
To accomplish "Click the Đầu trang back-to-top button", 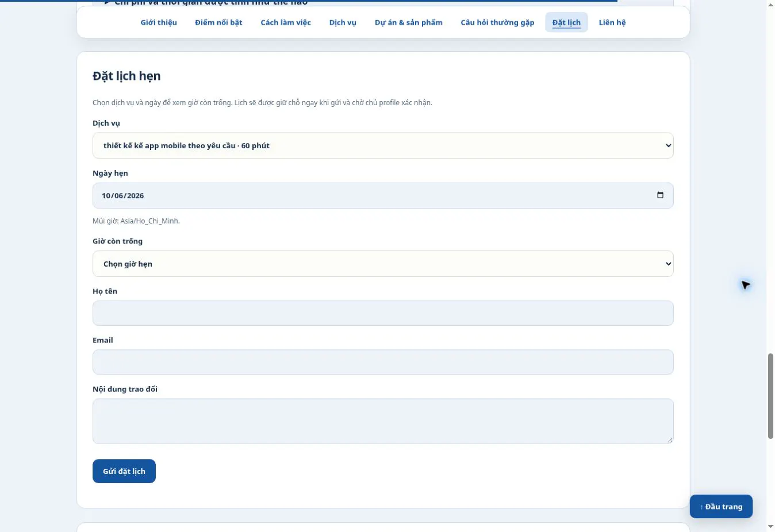I will point(721,507).
